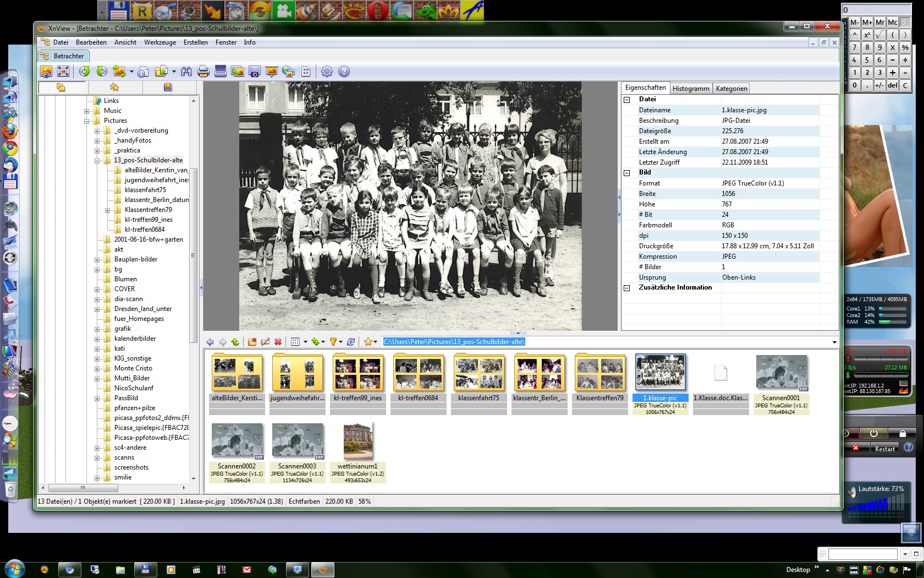Viewport: 924px width, 578px height.
Task: Open the address path dropdown
Action: [834, 342]
